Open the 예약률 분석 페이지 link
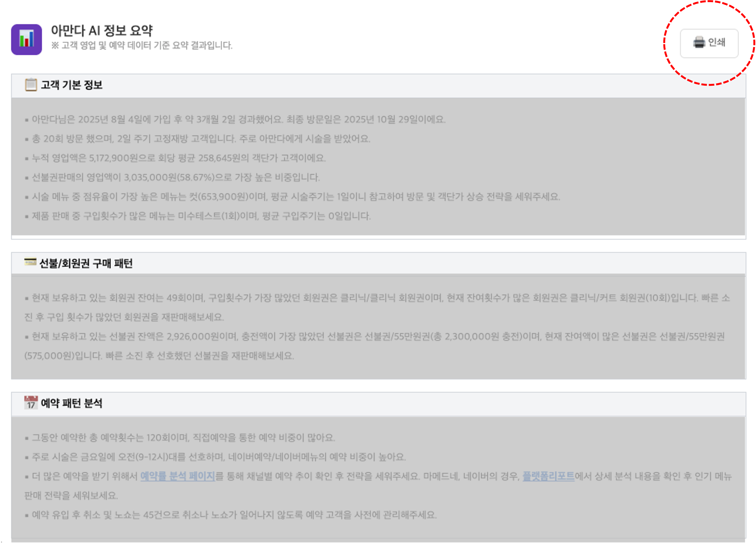The height and width of the screenshot is (543, 756). pos(178,476)
